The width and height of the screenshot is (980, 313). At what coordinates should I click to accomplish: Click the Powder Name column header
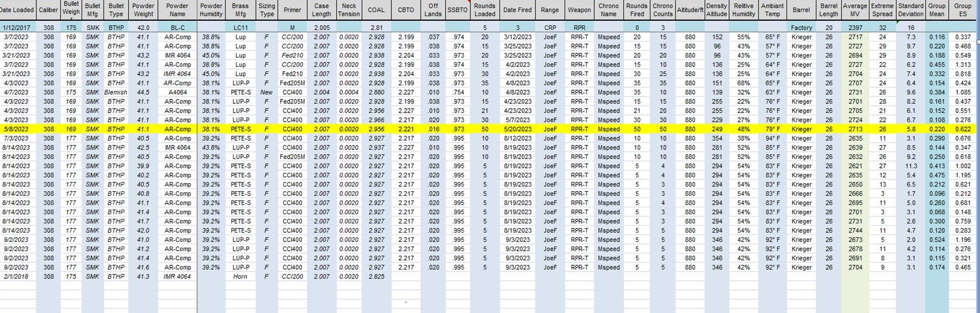pos(177,10)
